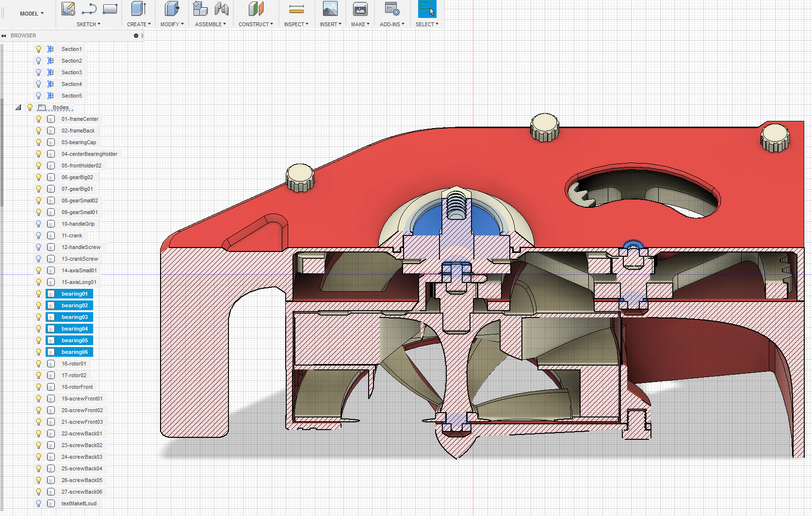Open the MODEL workspace dropdown
Viewport: 812px width, 516px height.
pyautogui.click(x=32, y=14)
